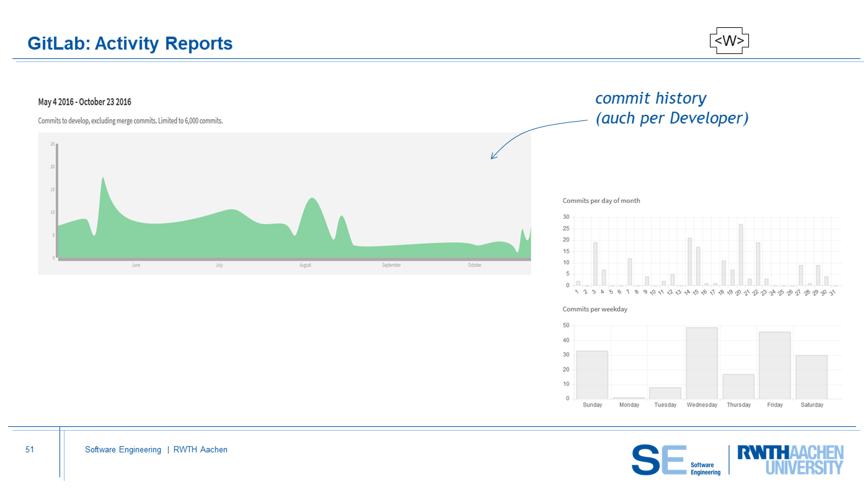
Task: Select the Thursday bar in the weekday chart
Action: (738, 387)
